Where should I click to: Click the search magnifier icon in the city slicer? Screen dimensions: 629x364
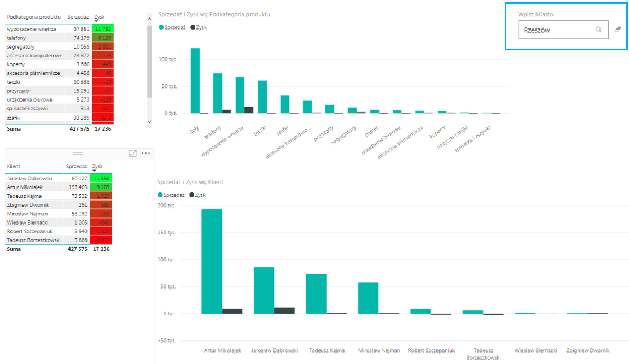click(599, 30)
